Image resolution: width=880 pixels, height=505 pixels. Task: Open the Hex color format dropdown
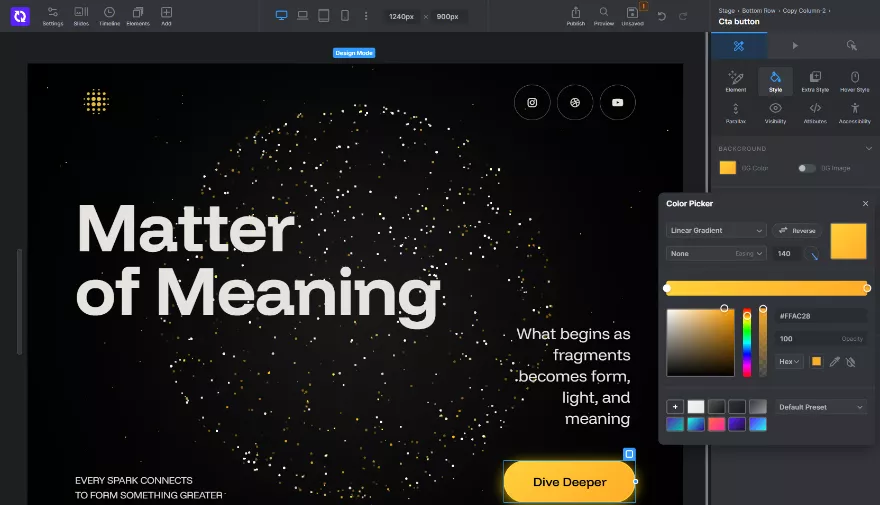[x=789, y=362]
